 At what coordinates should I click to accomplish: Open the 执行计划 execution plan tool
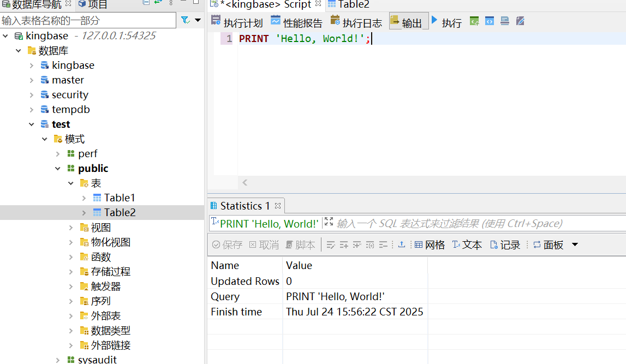point(237,22)
